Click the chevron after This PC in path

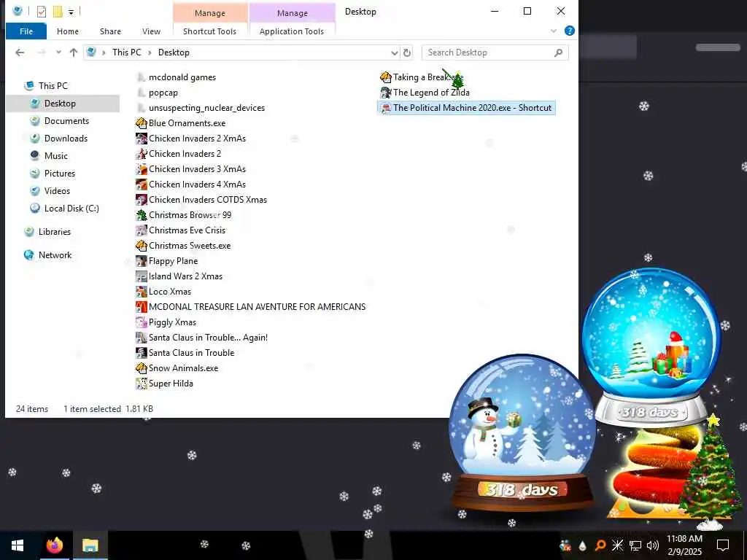click(x=149, y=52)
